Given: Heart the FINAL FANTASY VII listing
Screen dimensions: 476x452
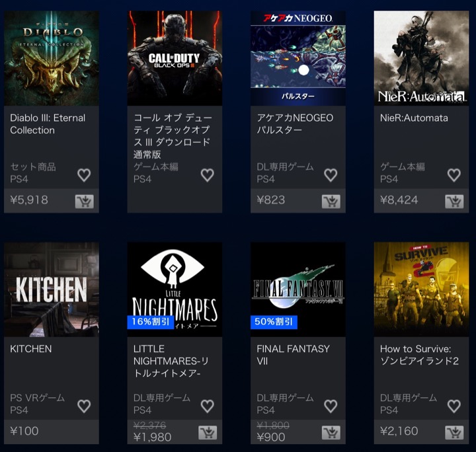Looking at the screenshot, I should tap(331, 406).
